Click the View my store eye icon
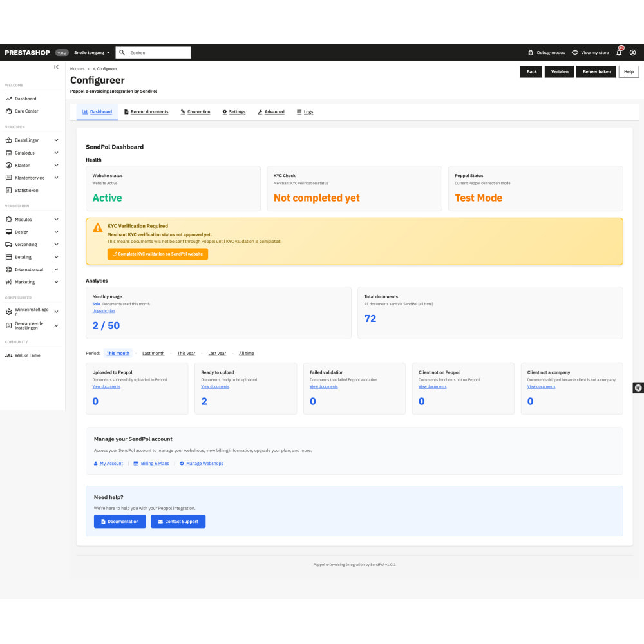Image resolution: width=644 pixels, height=644 pixels. pos(575,53)
